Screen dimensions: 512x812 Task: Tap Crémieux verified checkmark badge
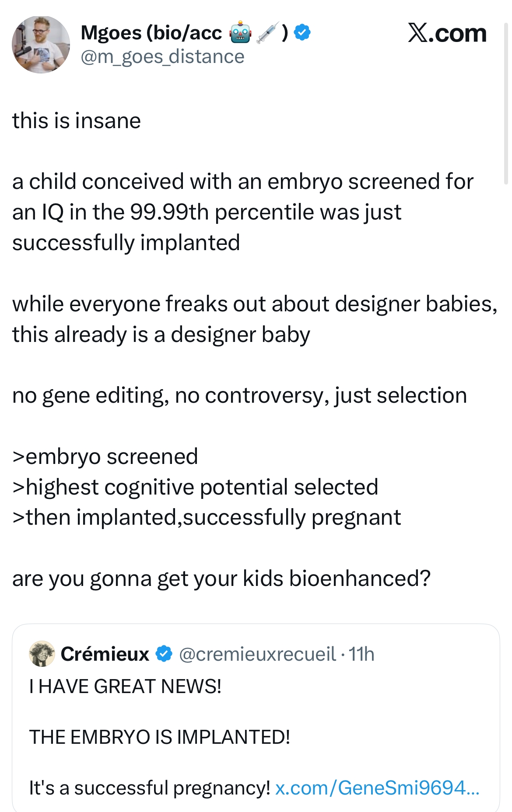(164, 654)
